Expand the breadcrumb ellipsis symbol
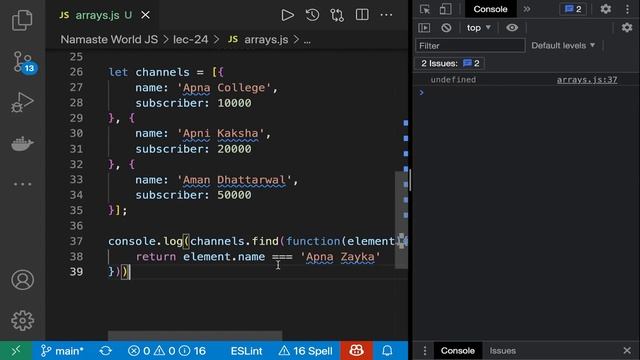Image resolution: width=640 pixels, height=360 pixels. pos(307,40)
